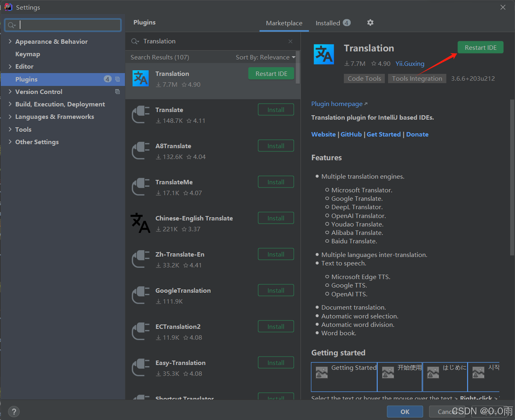Expand the Tools settings node
Screen dimensions: 515x420
[x=10, y=129]
